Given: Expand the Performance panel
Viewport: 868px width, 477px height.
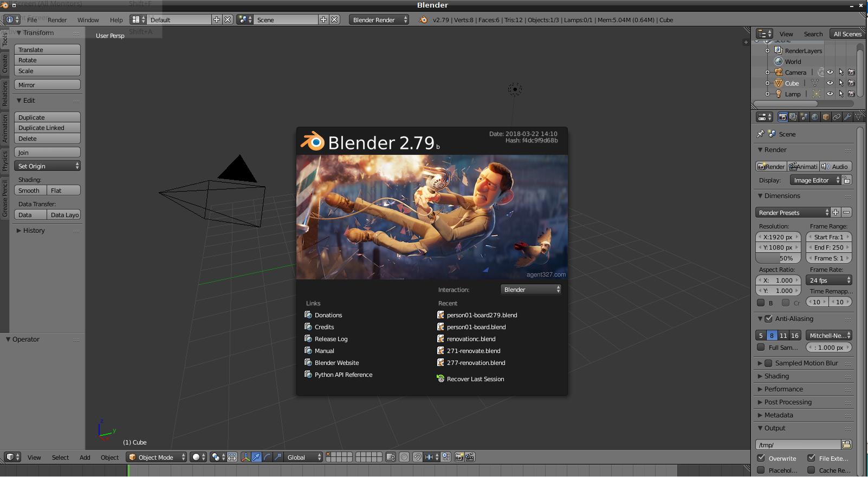Looking at the screenshot, I should point(783,389).
